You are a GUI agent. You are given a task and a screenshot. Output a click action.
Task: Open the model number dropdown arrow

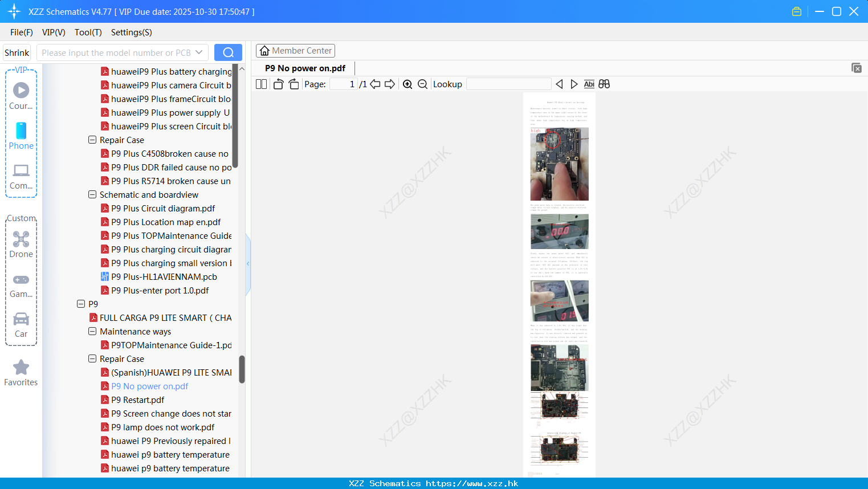(199, 52)
